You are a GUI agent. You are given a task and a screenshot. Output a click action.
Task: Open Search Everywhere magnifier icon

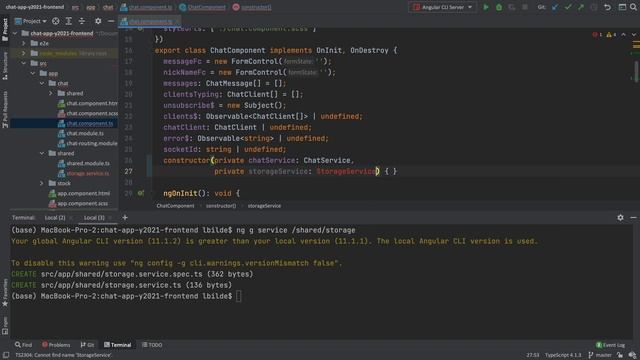pos(633,7)
